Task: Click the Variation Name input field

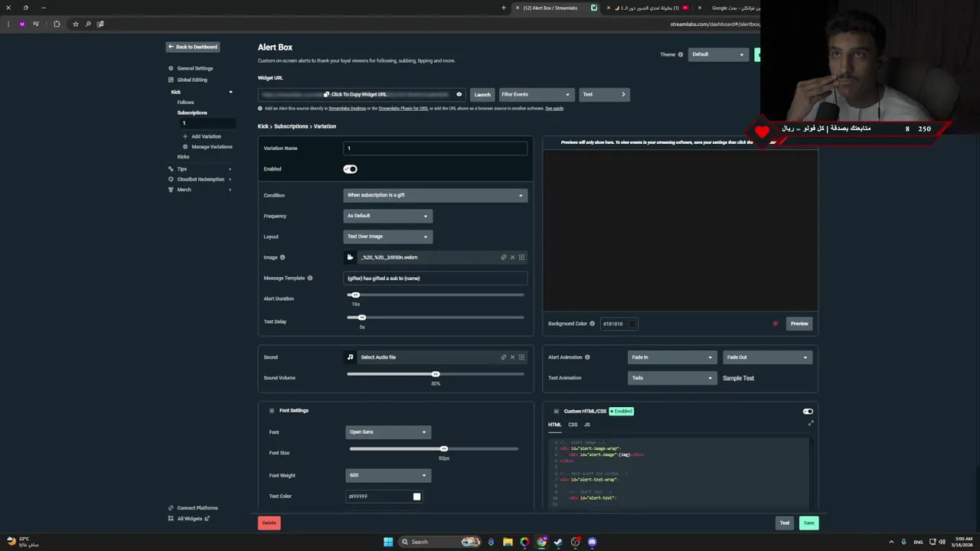Action: pos(435,148)
